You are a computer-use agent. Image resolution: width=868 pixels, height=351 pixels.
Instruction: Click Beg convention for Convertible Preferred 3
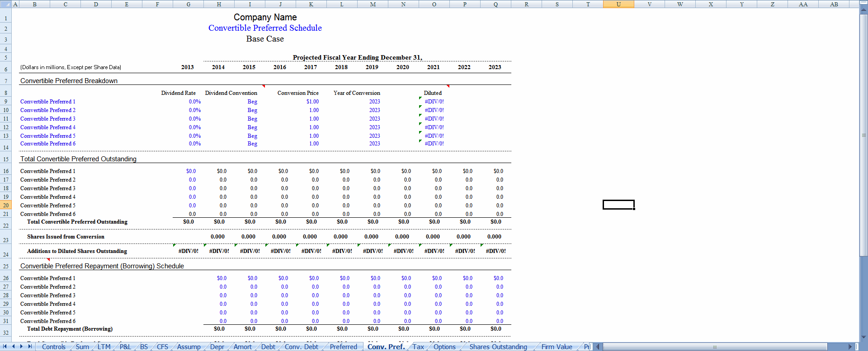point(252,119)
